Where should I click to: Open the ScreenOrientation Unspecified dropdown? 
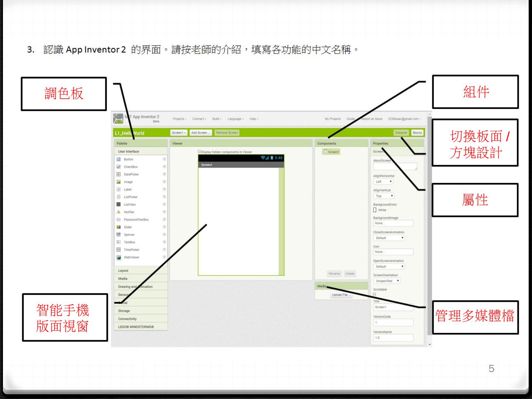[387, 281]
